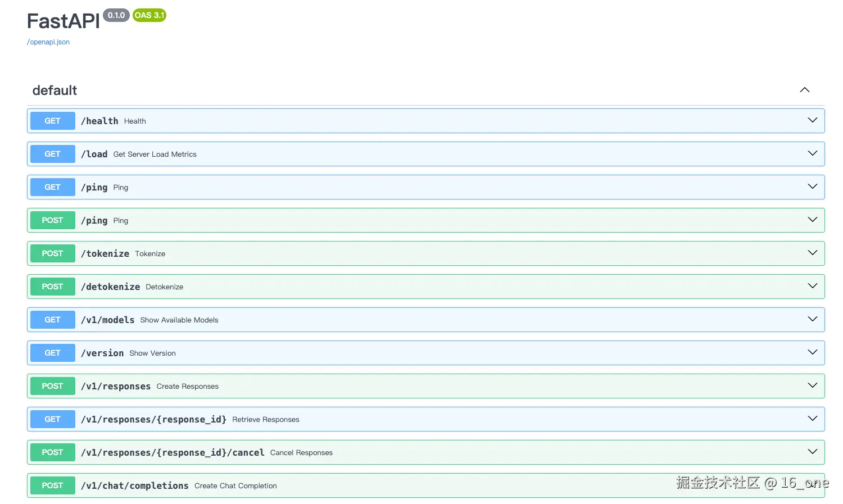
Task: Open the /openapi.json link
Action: coord(48,42)
